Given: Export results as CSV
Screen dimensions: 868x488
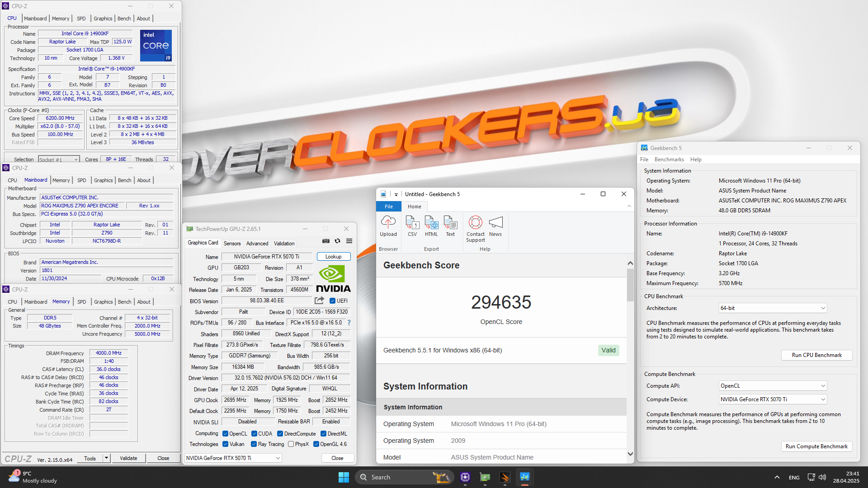Looking at the screenshot, I should 412,226.
